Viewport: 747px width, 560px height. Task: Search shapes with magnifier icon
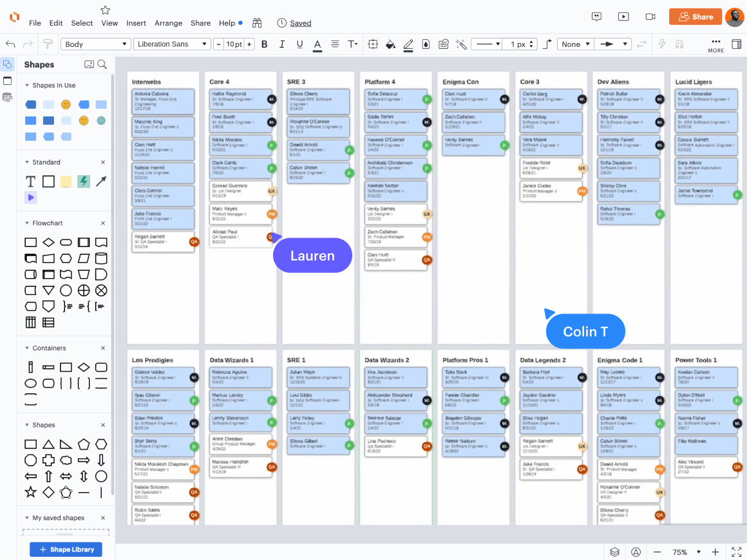(102, 64)
